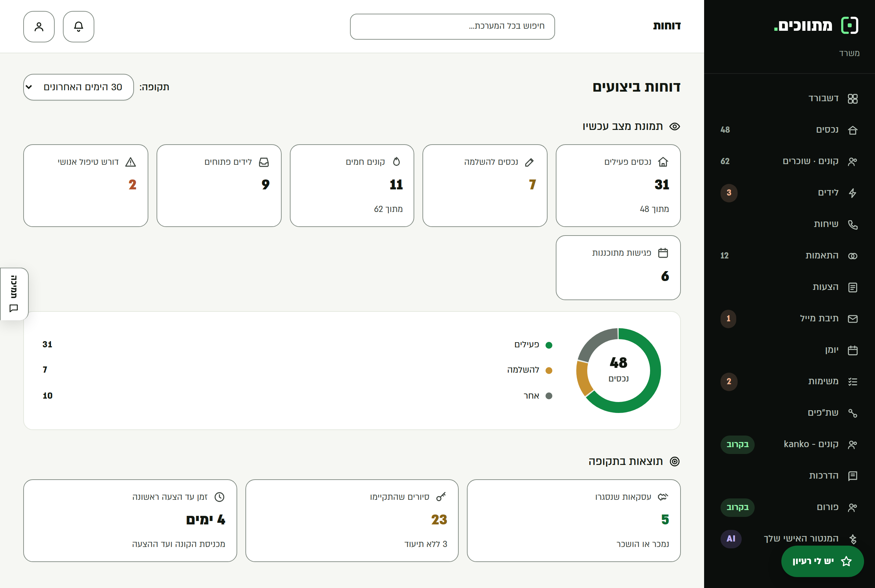Click the המנטור האישי שלך sparkle icon
Image resolution: width=875 pixels, height=588 pixels.
pos(852,539)
